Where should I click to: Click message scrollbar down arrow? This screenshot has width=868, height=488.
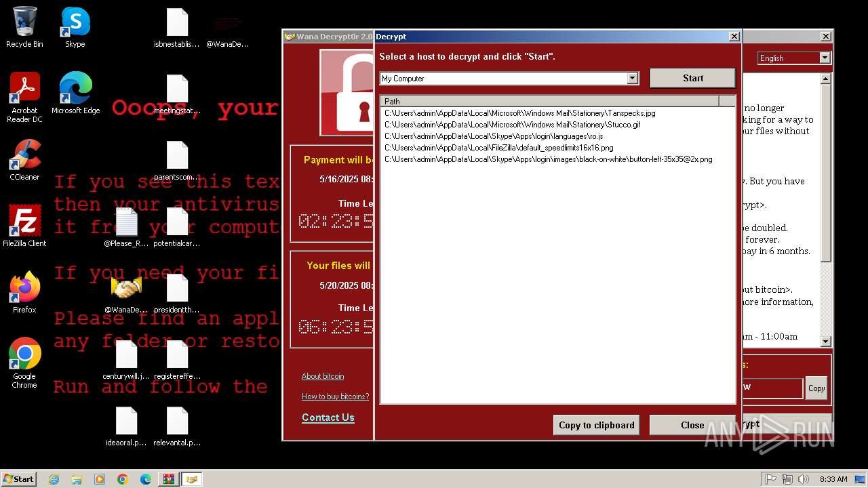(825, 342)
